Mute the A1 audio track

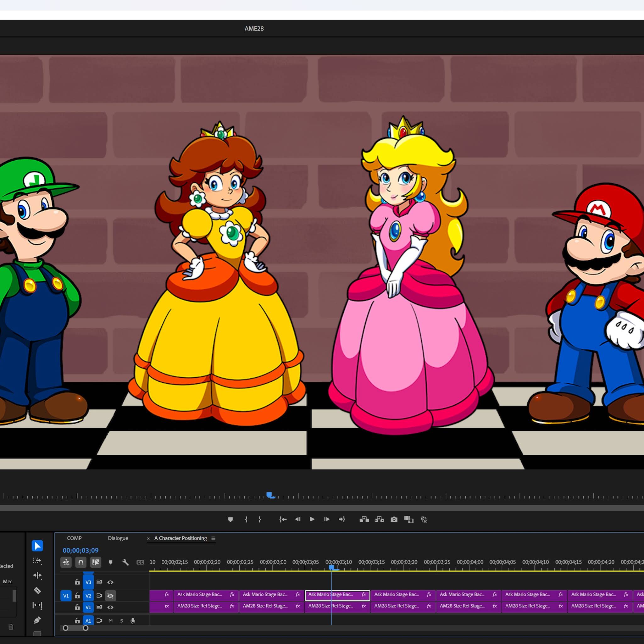coord(110,621)
